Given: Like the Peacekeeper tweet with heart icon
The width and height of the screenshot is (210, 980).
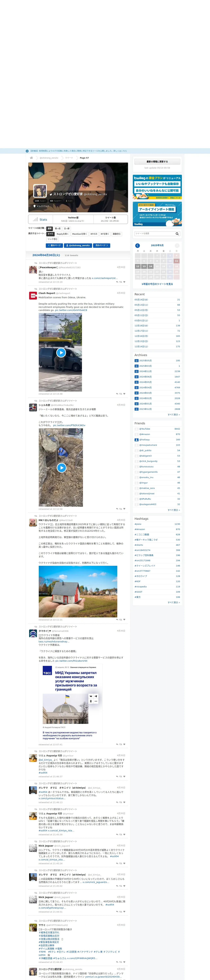Looking at the screenshot, I should coord(124,282).
